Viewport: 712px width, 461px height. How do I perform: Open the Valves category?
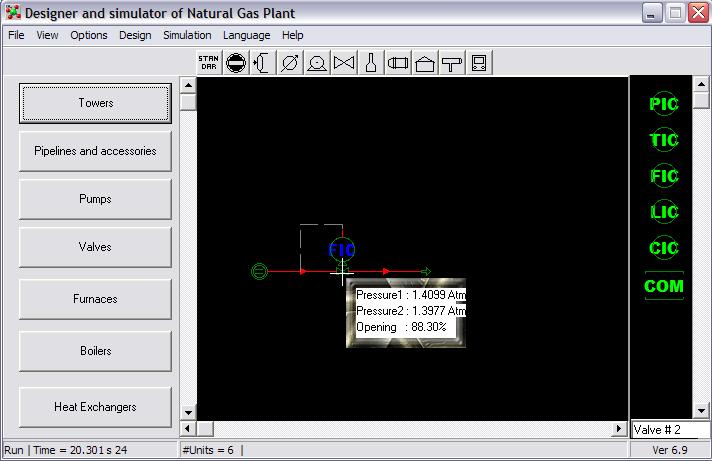[95, 247]
